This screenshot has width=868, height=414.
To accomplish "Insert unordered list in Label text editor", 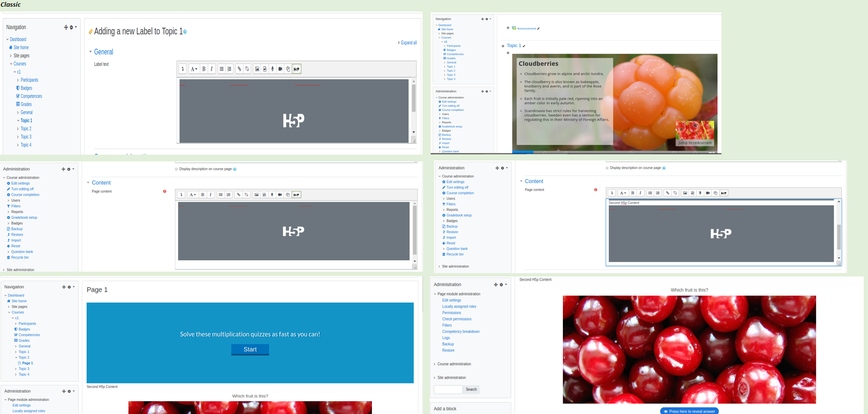I will coord(222,69).
